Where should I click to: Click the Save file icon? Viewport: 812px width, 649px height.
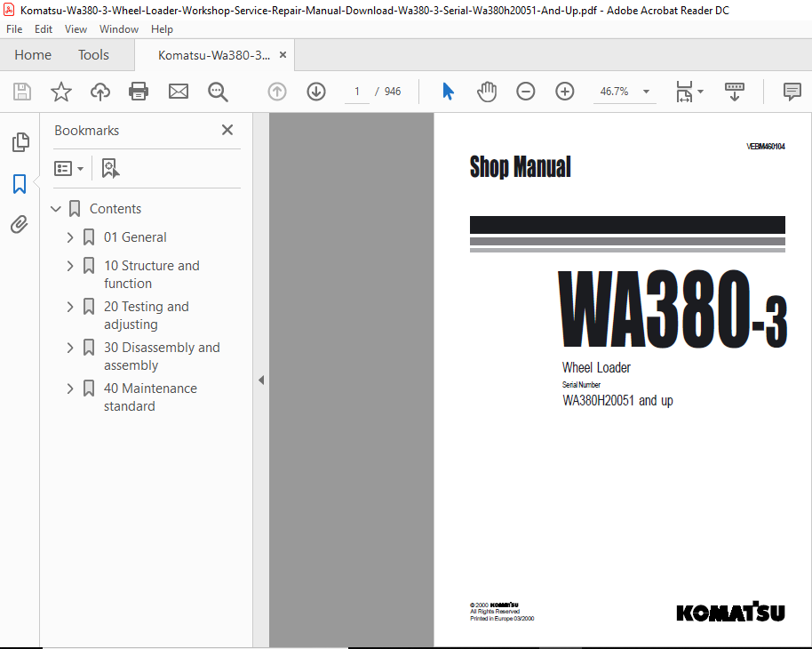[21, 92]
